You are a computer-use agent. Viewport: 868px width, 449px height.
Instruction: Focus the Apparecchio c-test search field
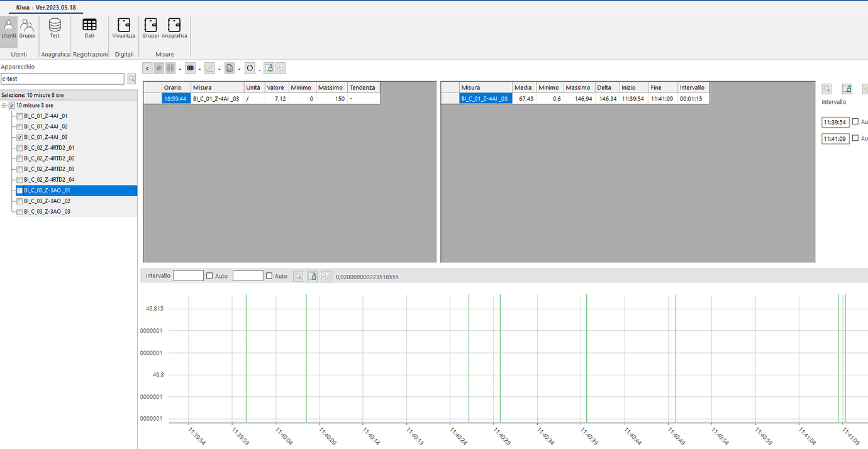(x=63, y=79)
